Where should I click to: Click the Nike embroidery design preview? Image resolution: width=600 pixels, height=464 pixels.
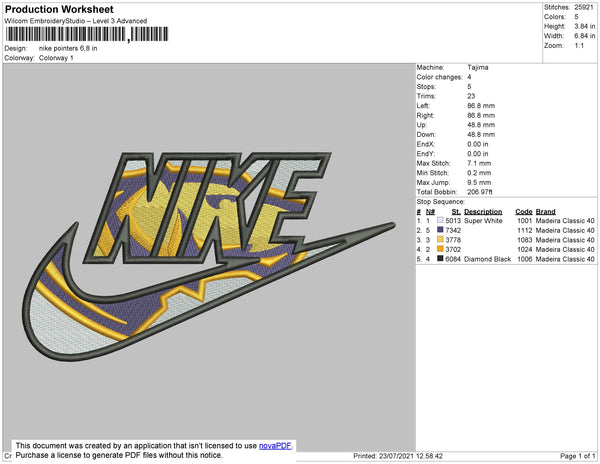pos(209,256)
